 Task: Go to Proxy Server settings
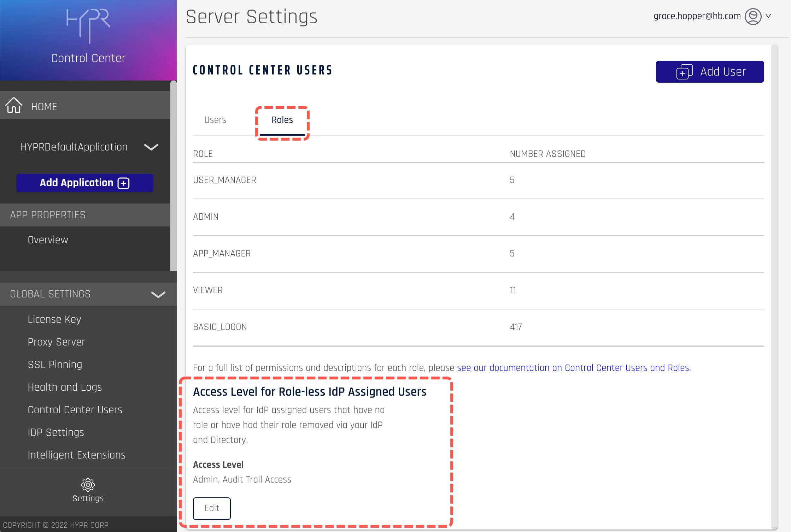(56, 342)
